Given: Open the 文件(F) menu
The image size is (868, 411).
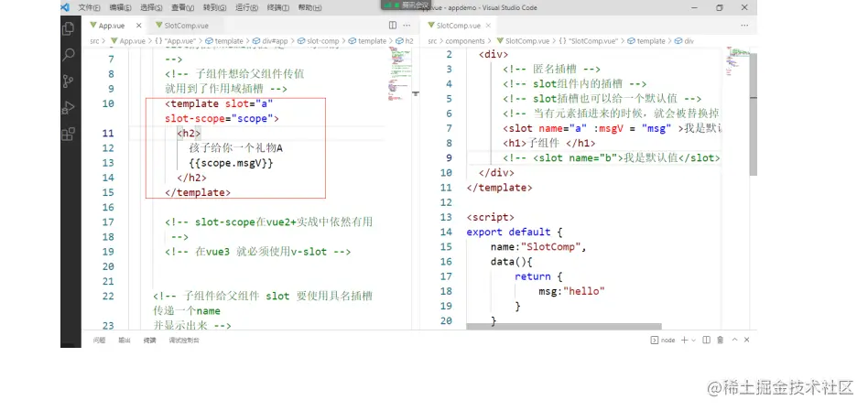Looking at the screenshot, I should 89,7.
